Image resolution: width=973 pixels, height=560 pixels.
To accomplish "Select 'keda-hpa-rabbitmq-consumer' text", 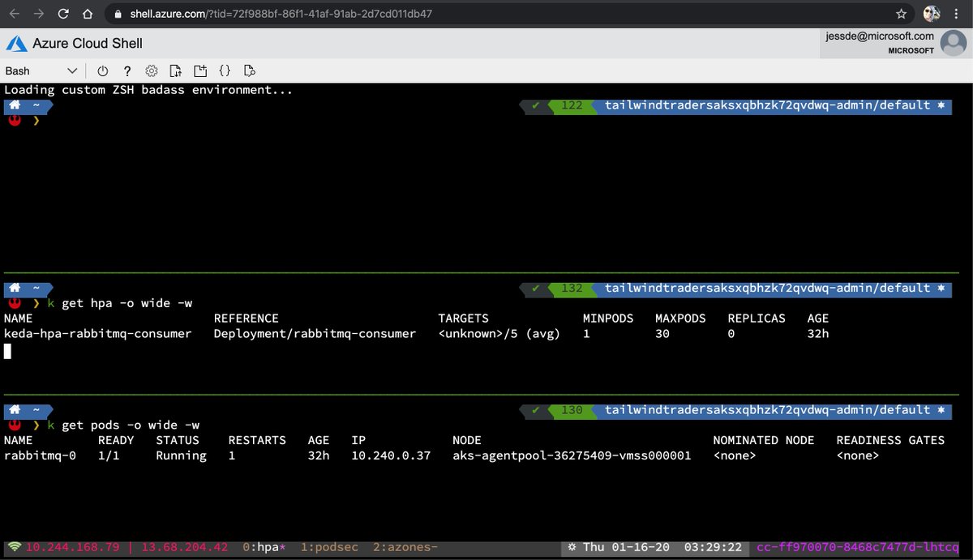I will tap(98, 334).
